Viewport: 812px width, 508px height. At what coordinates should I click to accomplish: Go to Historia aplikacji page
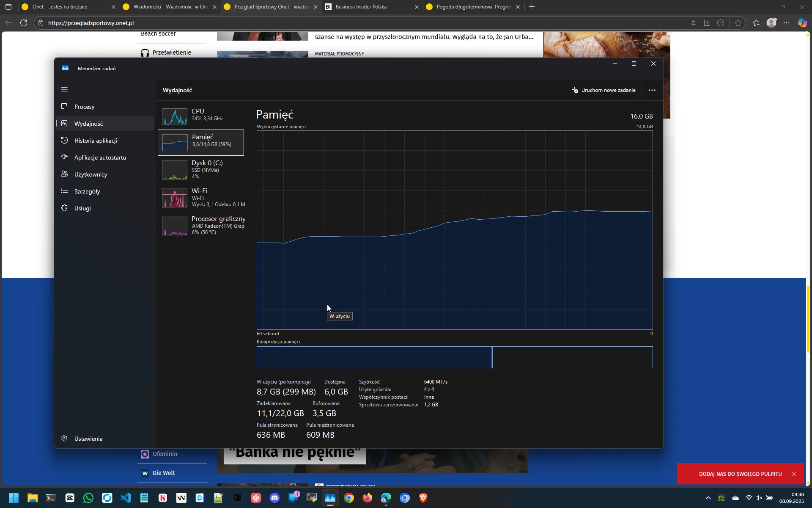(96, 141)
